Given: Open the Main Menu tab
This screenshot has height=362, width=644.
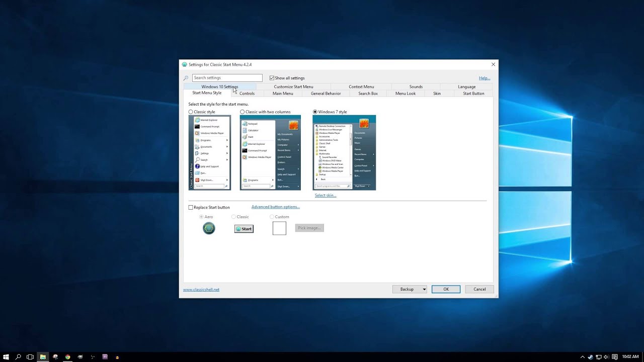Looking at the screenshot, I should tap(283, 94).
